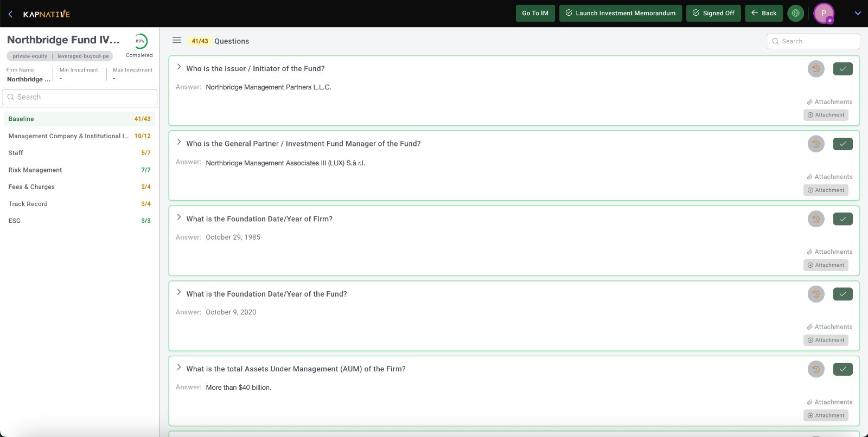
Task: Expand the Issuer / Initiator question chevron
Action: (179, 67)
